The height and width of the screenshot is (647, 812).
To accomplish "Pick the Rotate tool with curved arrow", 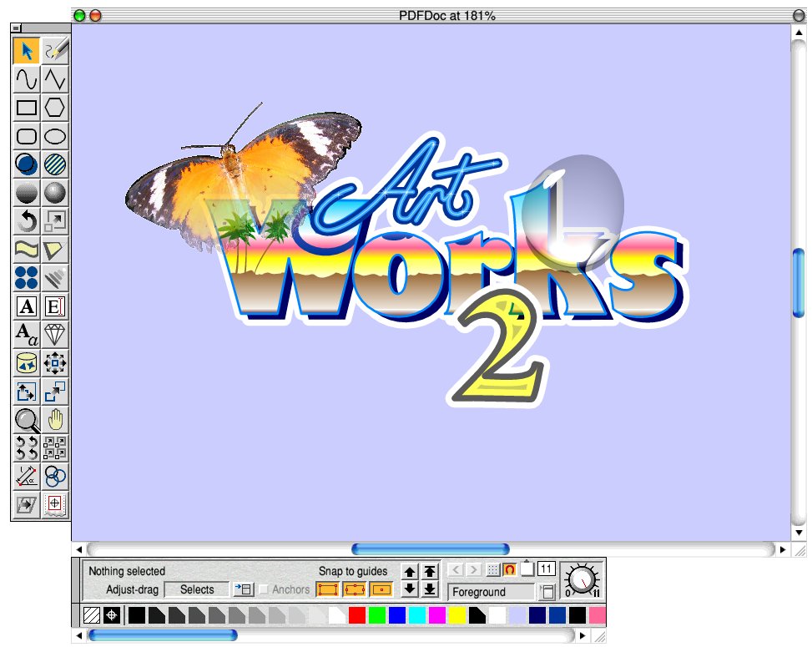I will click(26, 221).
